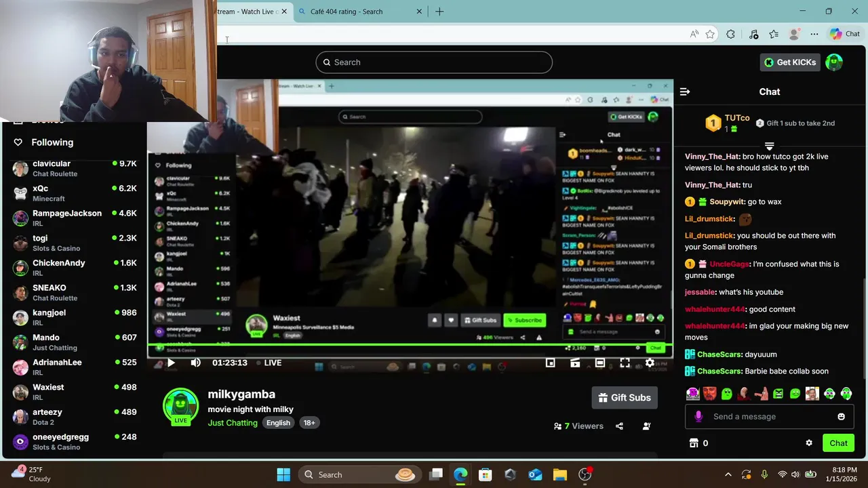Click the English language tag

[x=278, y=423]
